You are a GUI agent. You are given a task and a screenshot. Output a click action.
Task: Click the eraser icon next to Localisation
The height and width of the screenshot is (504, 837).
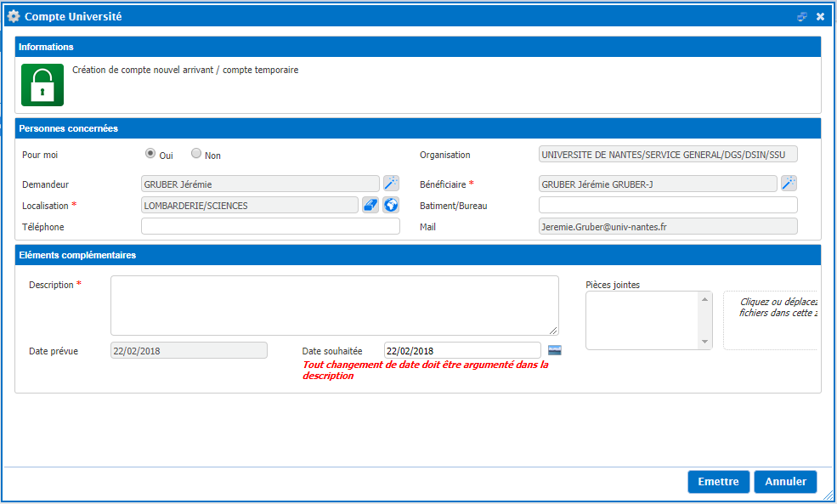pos(370,205)
